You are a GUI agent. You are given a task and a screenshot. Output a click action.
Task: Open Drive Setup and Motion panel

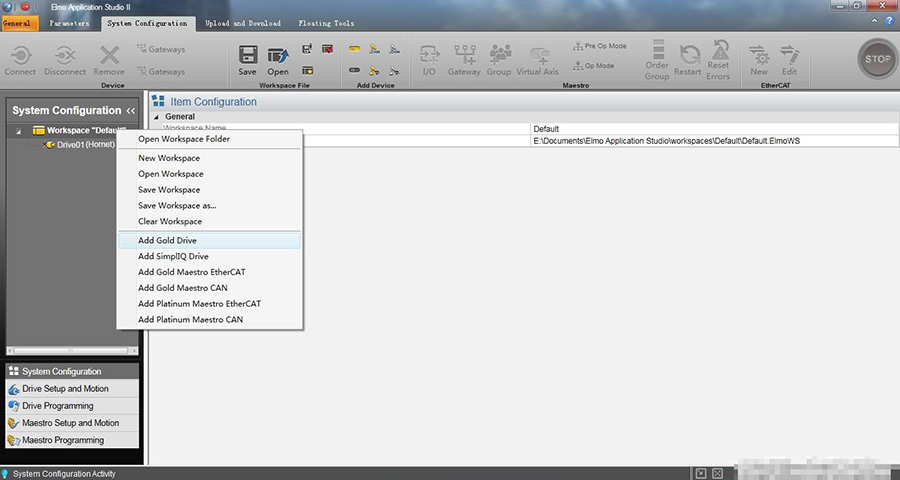65,389
